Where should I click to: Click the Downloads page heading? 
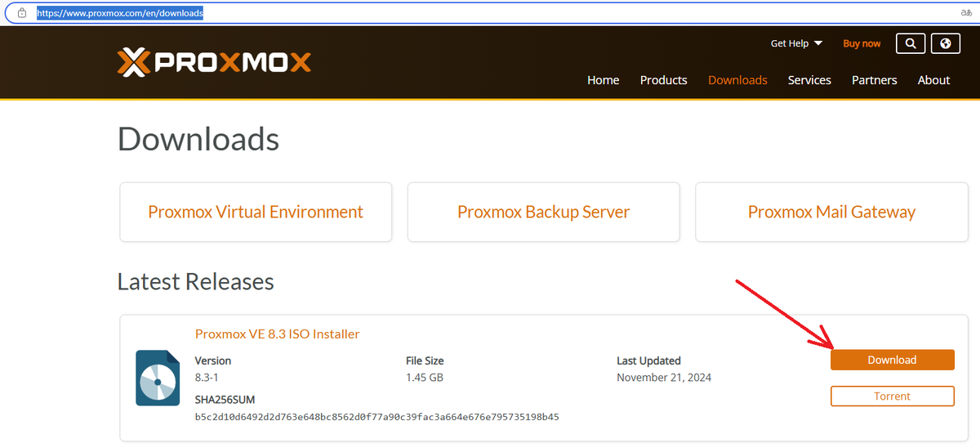coord(198,139)
